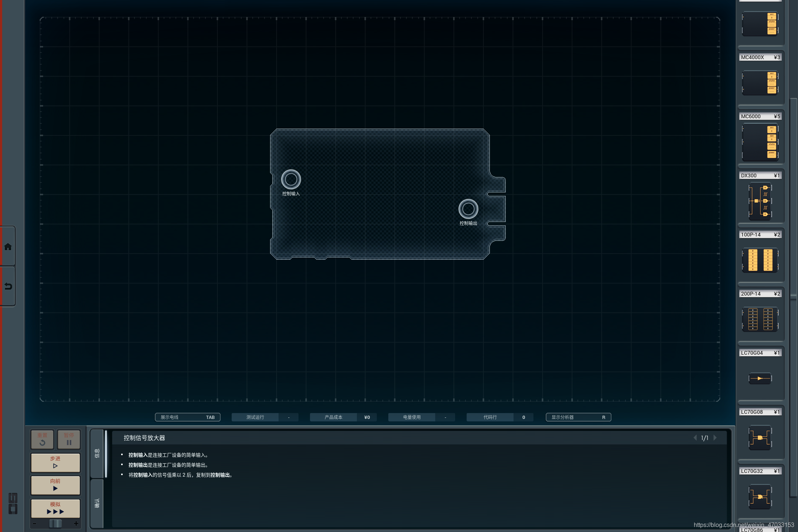798x532 pixels.
Task: Go to next info page arrow
Action: click(715, 438)
